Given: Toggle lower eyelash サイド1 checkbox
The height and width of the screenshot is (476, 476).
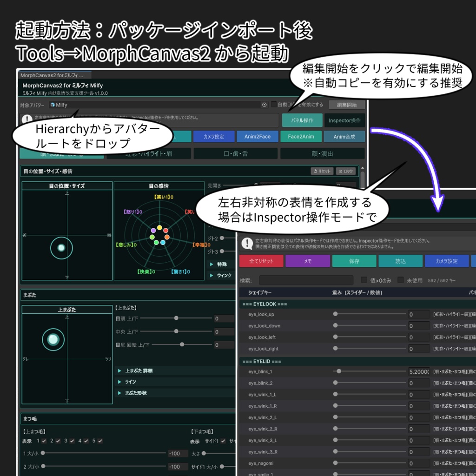Looking at the screenshot, I should pyautogui.click(x=224, y=441).
